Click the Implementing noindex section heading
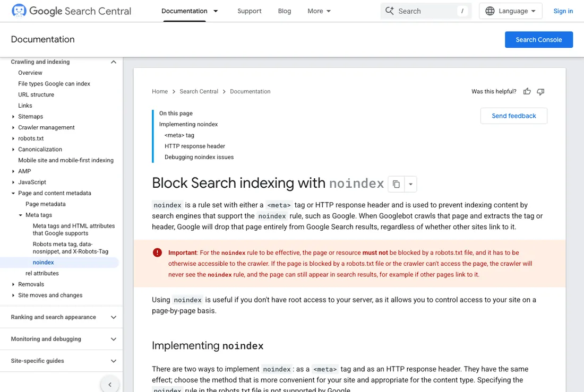The image size is (584, 392). click(x=208, y=345)
